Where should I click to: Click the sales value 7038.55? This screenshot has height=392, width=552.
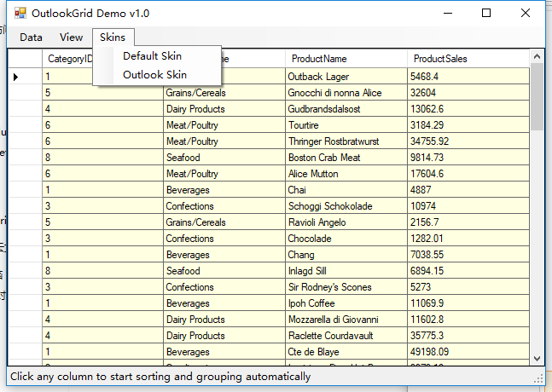(x=468, y=254)
